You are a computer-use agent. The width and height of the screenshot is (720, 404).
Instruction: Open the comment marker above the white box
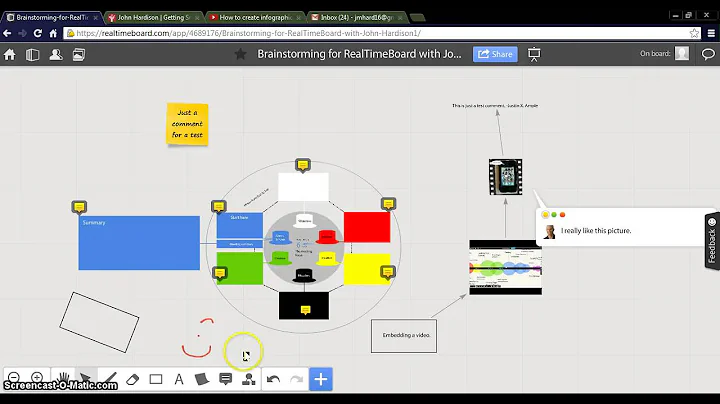[x=303, y=165]
